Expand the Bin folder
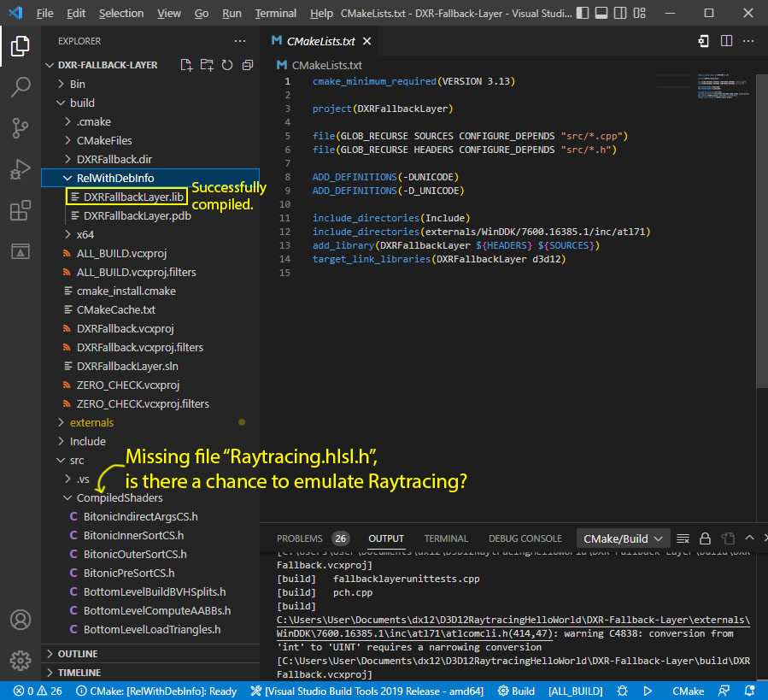Screen dimensions: 768x700 coord(150,84)
